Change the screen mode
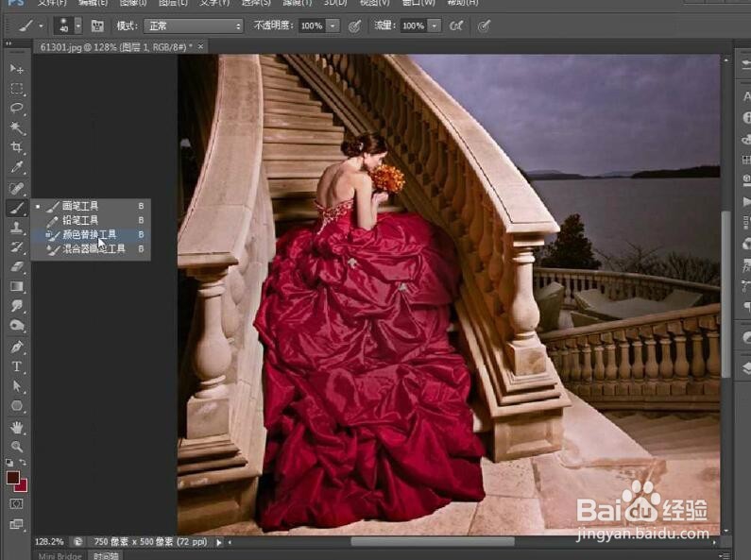The width and height of the screenshot is (751, 560). 16,523
